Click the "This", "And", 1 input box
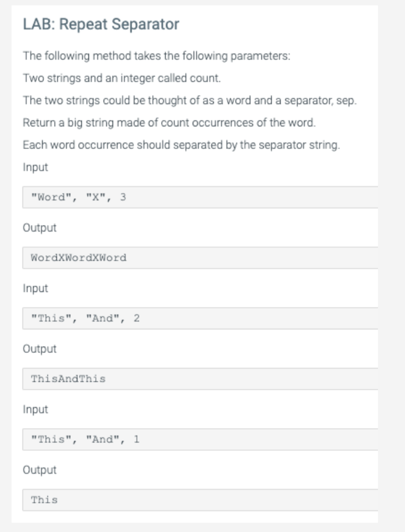The image size is (405, 532). [x=200, y=440]
